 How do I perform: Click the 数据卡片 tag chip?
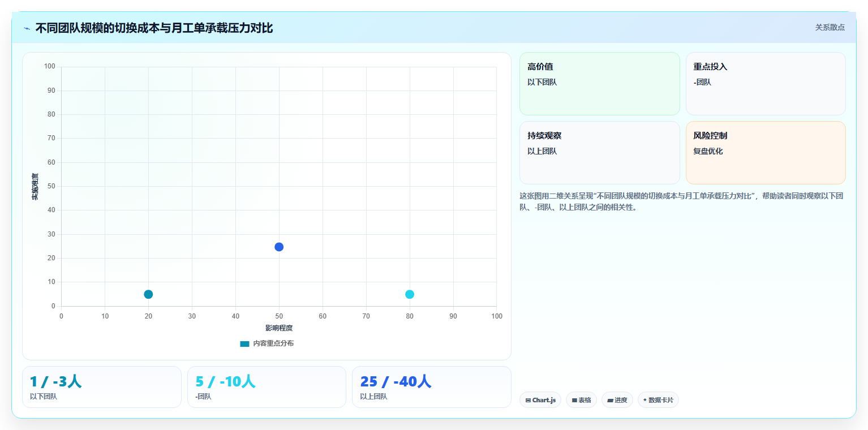coord(658,400)
